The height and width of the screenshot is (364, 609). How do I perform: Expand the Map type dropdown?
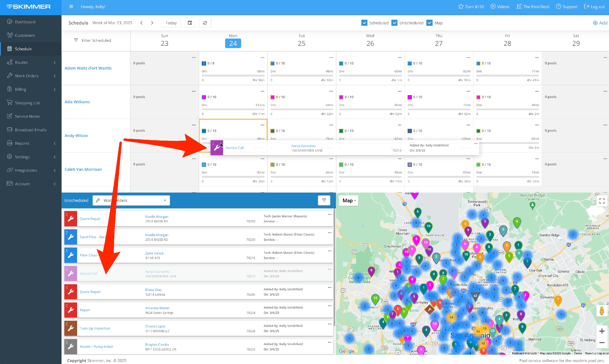pos(349,201)
